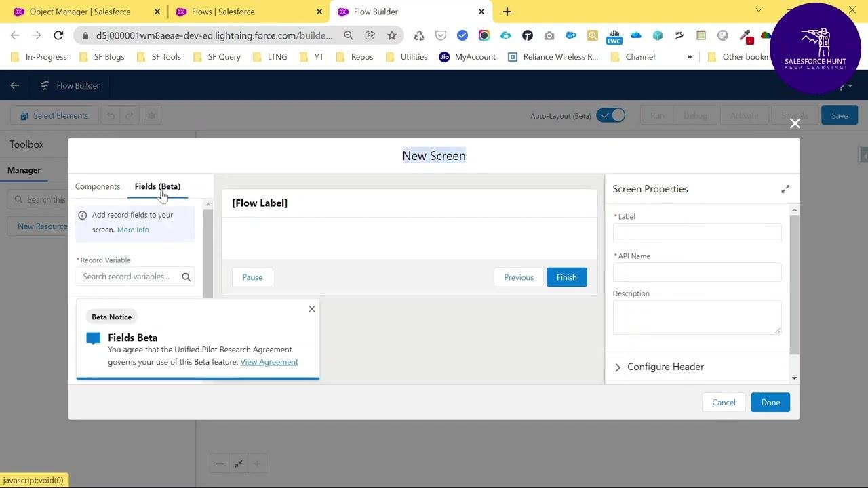Click the Select Elements button
This screenshot has width=868, height=488.
[x=54, y=115]
